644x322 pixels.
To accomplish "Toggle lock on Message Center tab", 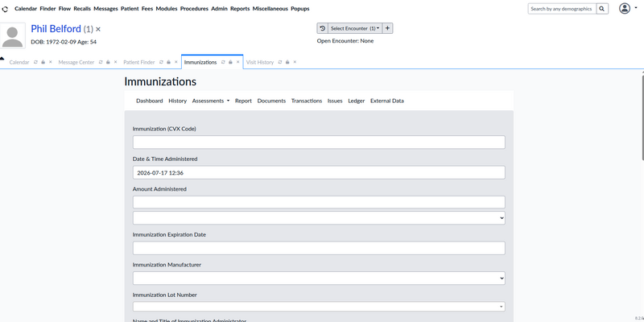I will pyautogui.click(x=108, y=62).
